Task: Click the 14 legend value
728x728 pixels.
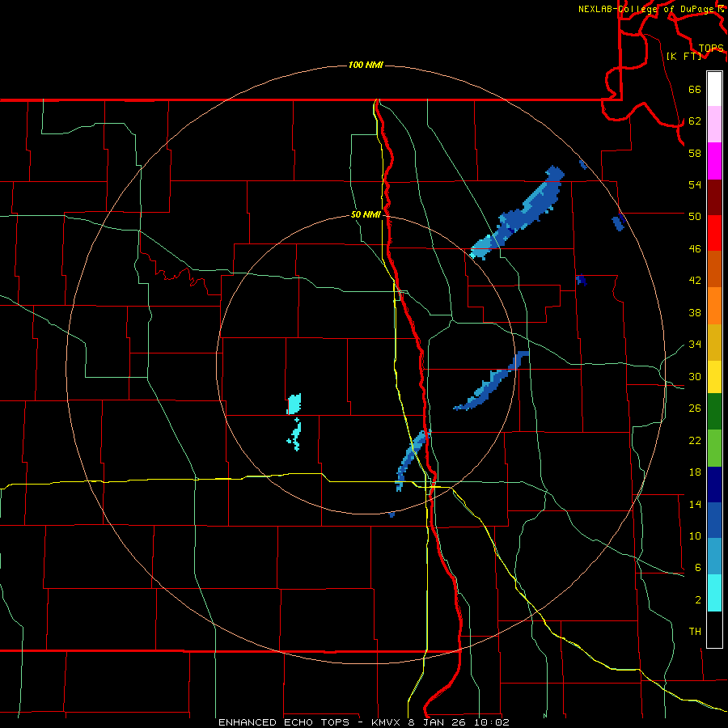Action: (695, 504)
